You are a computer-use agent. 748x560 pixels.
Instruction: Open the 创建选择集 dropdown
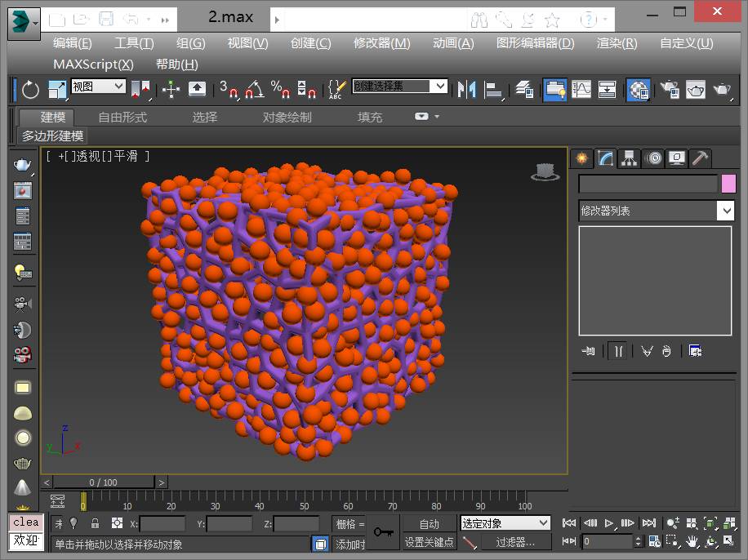[x=439, y=87]
